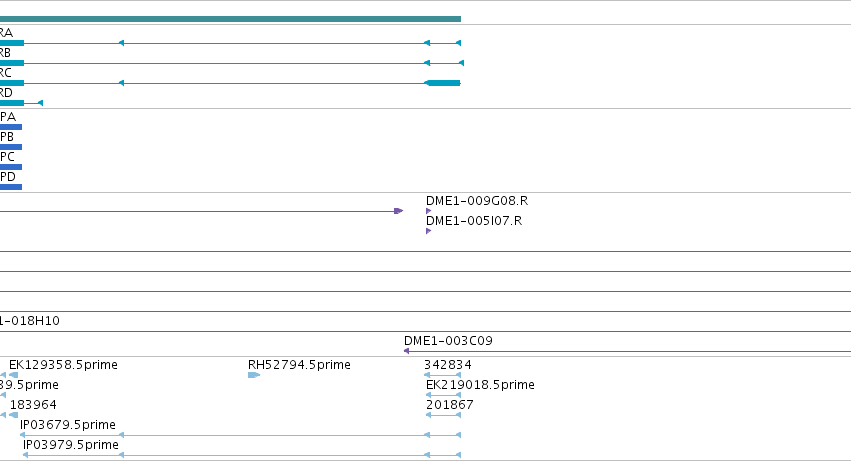Click the feature line under EK219018.5prime
This screenshot has height=461, width=851.
[x=443, y=395]
